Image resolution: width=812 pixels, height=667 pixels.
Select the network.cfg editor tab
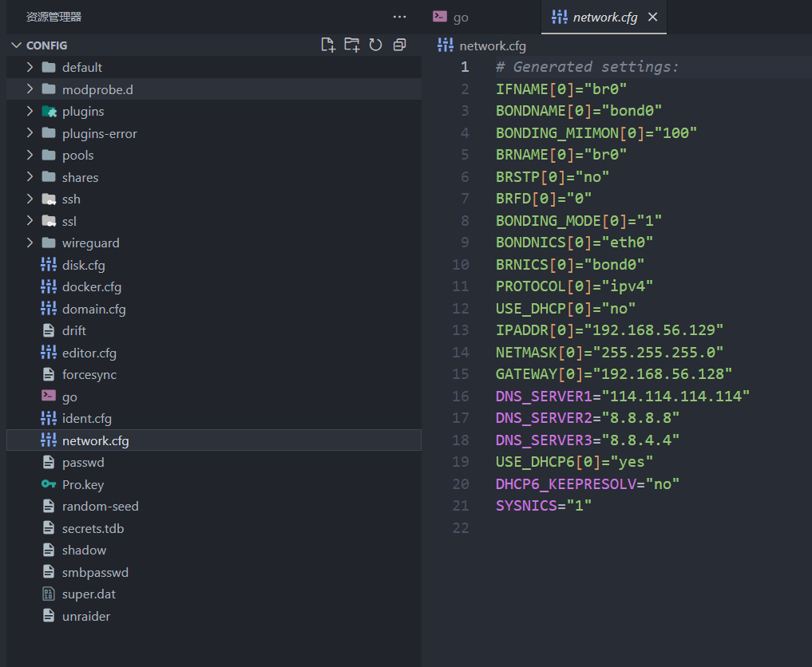click(604, 17)
